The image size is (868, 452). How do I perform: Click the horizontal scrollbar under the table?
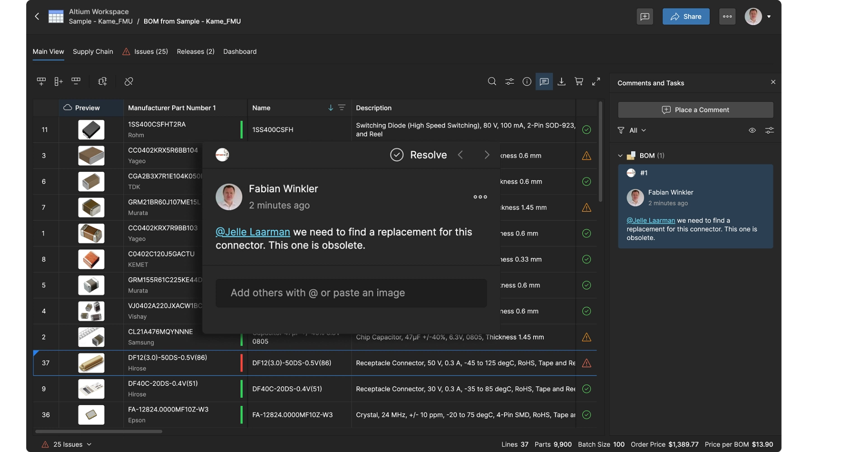99,431
